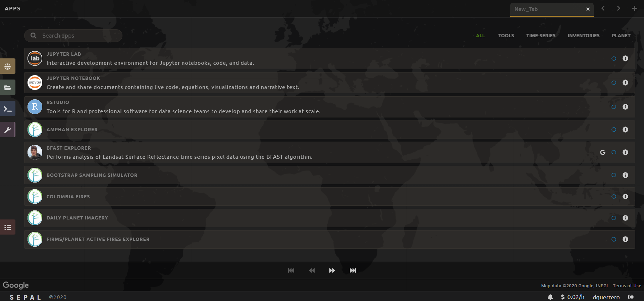Screen dimensions: 644x301
Task: Go to next tab with right chevron
Action: point(619,8)
